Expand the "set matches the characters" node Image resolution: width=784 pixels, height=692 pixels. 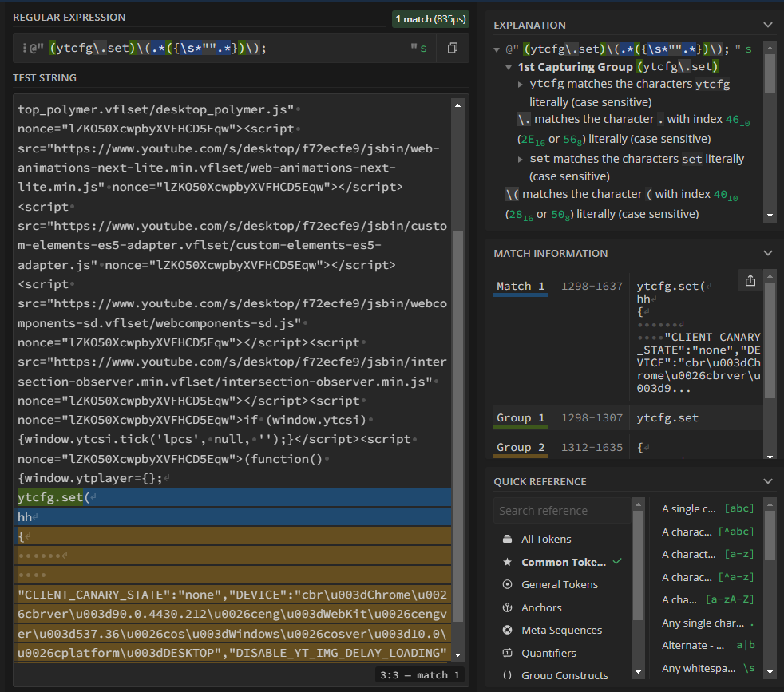(521, 160)
